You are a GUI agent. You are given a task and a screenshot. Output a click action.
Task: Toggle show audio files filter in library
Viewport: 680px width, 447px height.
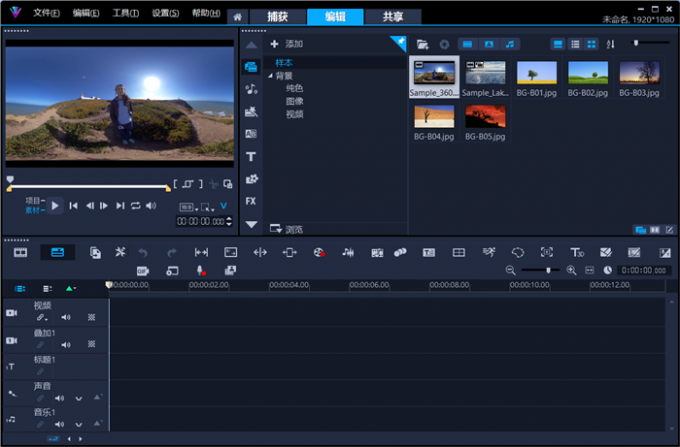510,44
